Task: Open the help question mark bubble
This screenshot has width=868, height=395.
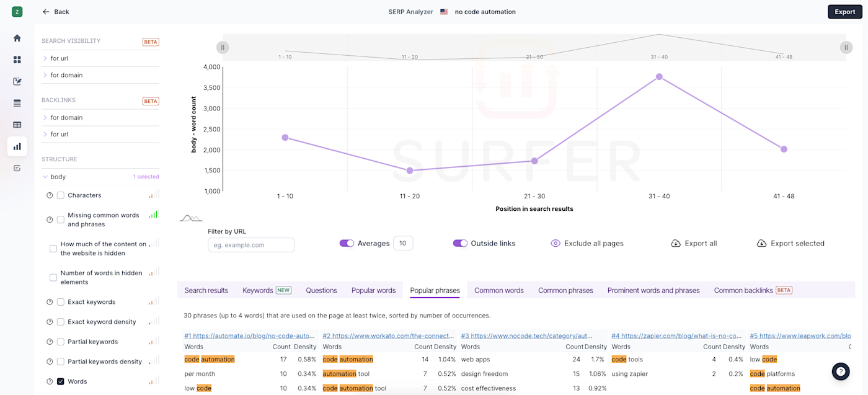Action: point(840,371)
